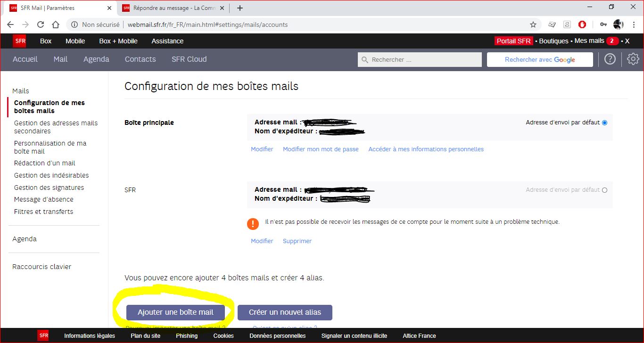Image resolution: width=644 pixels, height=343 pixels.
Task: Open the Chrome profile avatar
Action: click(619, 24)
